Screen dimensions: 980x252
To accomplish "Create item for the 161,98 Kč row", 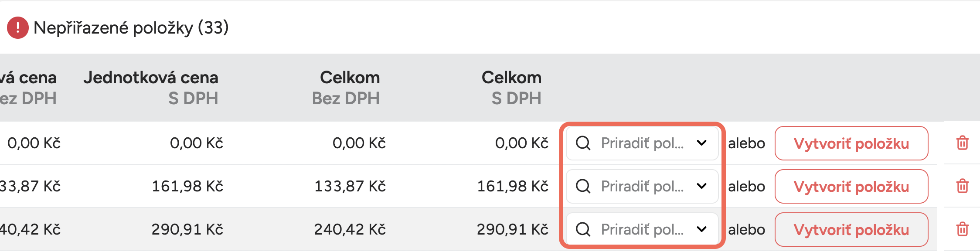I will pos(851,187).
